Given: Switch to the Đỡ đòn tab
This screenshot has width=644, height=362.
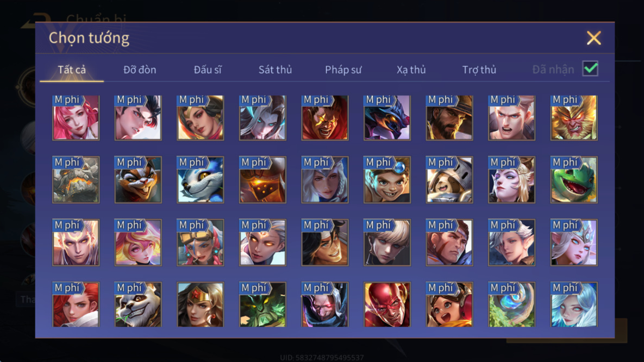Looking at the screenshot, I should pos(140,69).
